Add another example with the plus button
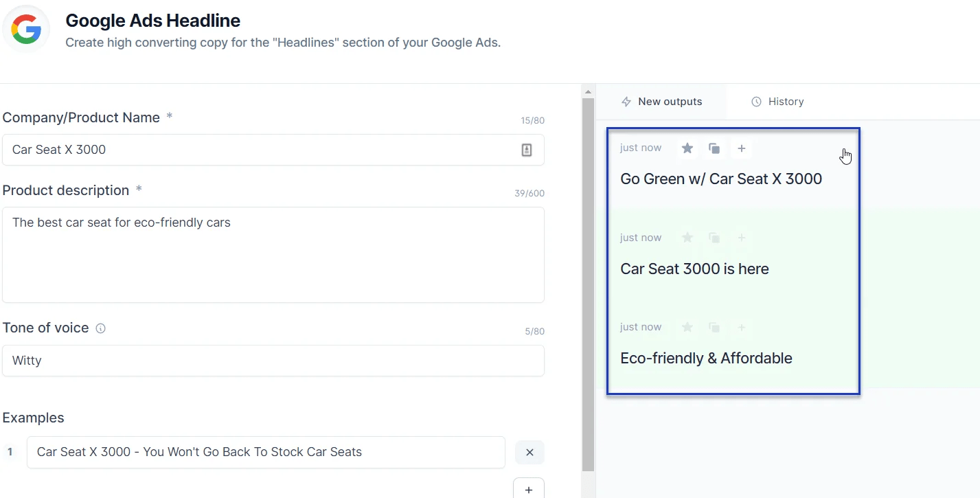 (529, 489)
